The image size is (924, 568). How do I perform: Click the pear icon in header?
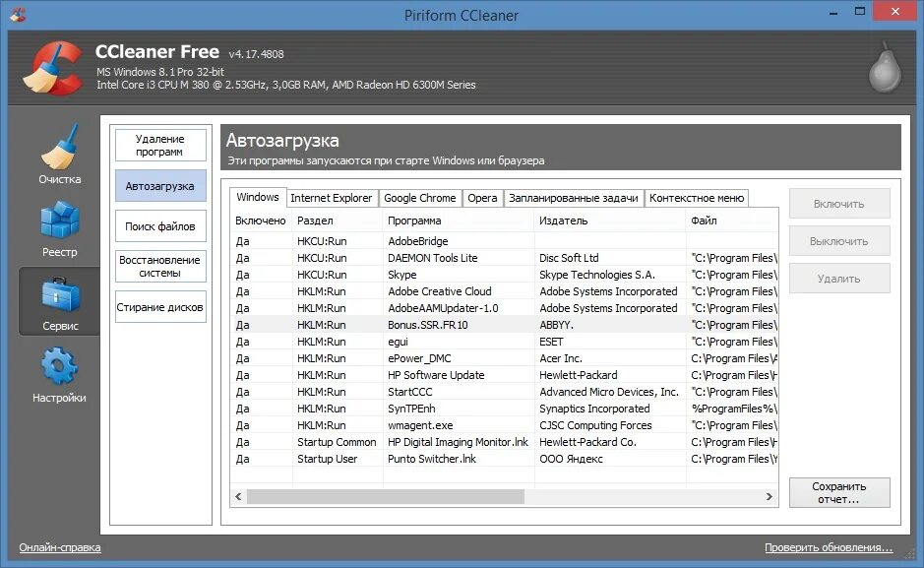pos(885,67)
